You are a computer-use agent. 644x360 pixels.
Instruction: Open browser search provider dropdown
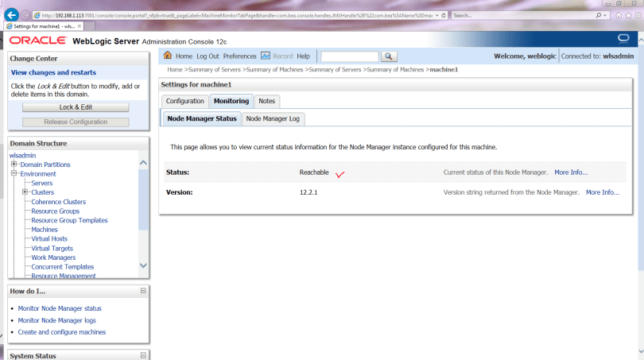tap(604, 15)
